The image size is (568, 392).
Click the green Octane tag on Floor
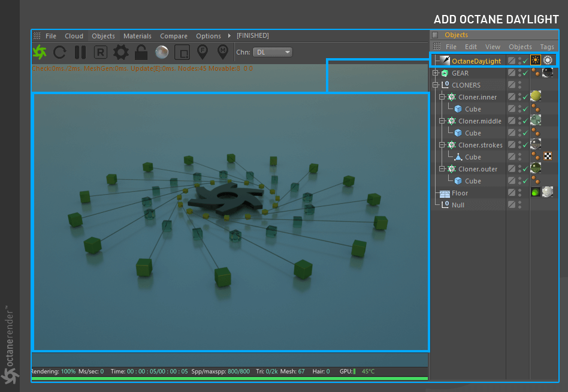coord(536,192)
